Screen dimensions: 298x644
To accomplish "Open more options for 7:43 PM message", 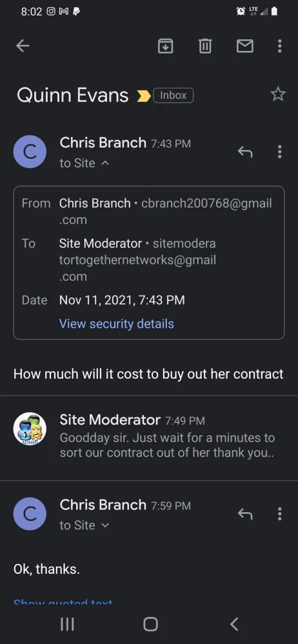I will tap(279, 152).
